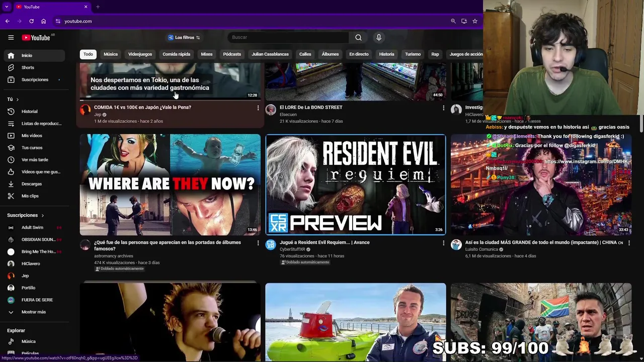The width and height of the screenshot is (644, 362).
Task: Open options for Resident Evil Requiem video
Action: point(443,243)
